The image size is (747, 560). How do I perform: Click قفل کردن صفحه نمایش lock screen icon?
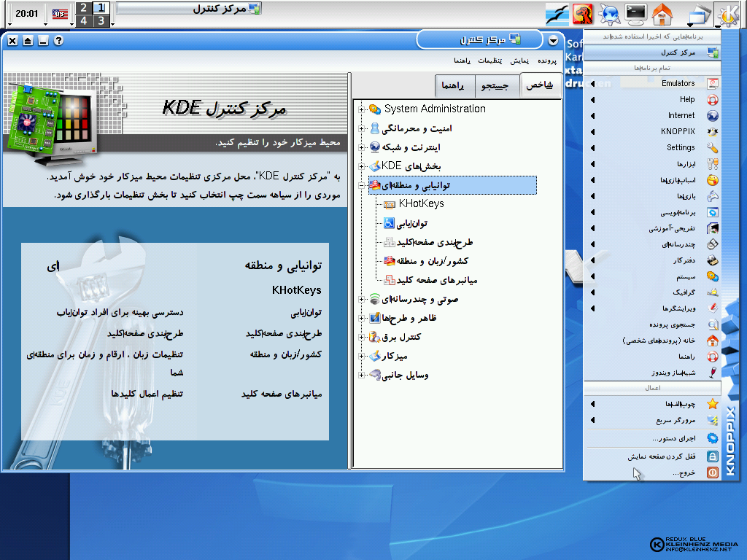[712, 456]
